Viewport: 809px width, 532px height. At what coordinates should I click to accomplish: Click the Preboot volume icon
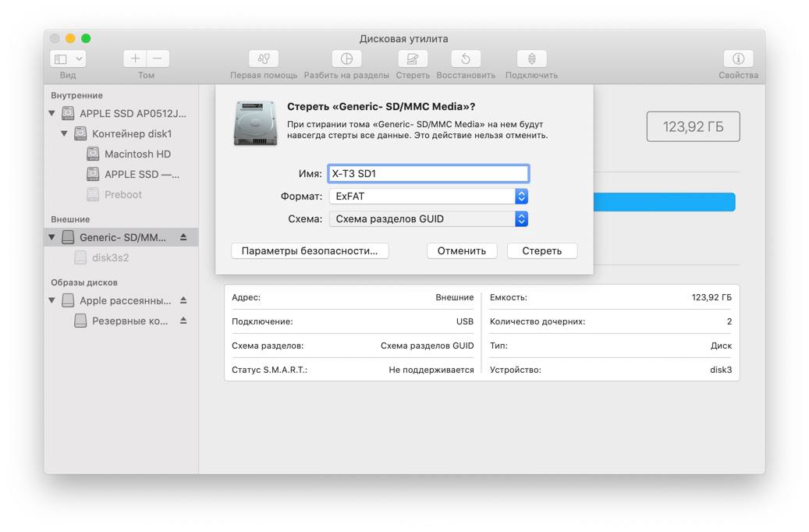(93, 194)
